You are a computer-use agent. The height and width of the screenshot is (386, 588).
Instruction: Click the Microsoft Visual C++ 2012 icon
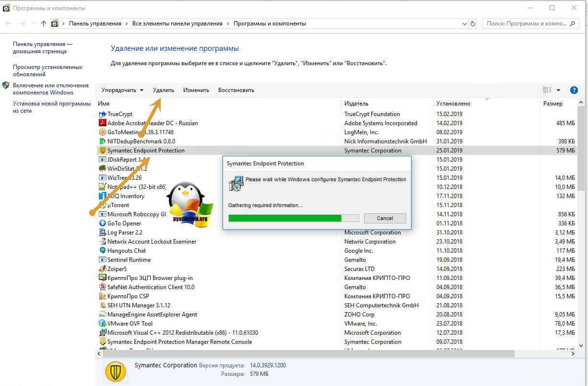[x=102, y=333]
